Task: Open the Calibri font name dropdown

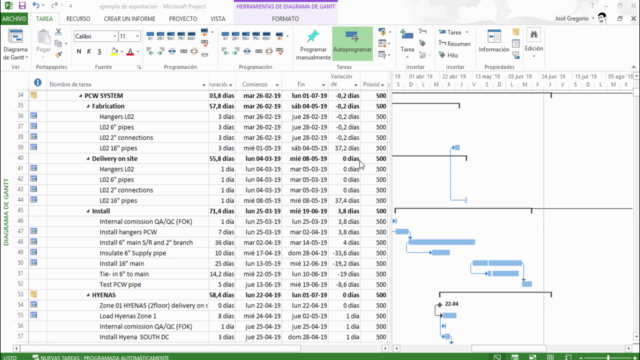Action: pos(115,36)
